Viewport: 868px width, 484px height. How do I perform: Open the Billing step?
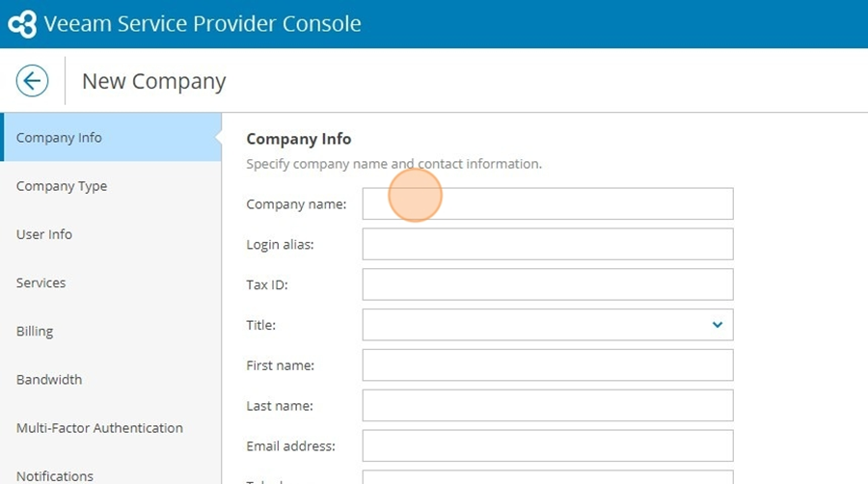tap(111, 331)
